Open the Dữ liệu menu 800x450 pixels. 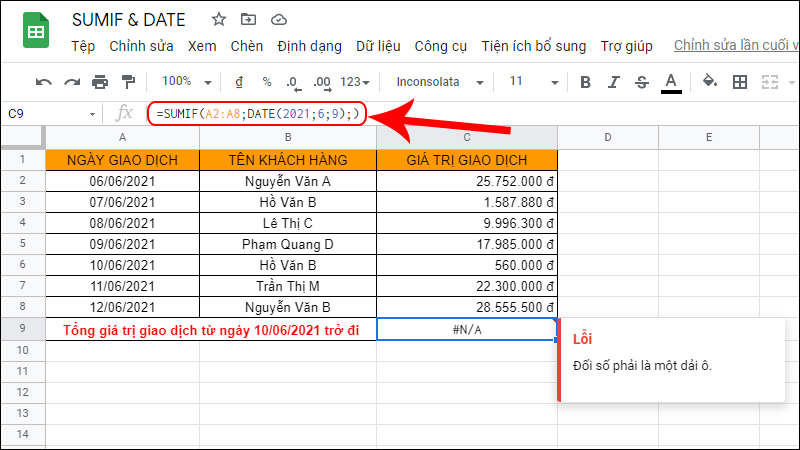[x=378, y=46]
